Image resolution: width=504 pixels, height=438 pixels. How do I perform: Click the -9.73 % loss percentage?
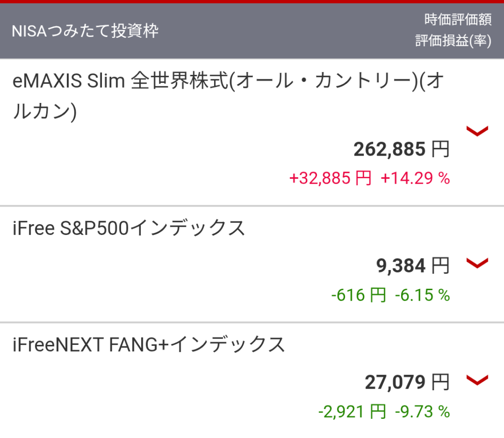[x=422, y=411]
